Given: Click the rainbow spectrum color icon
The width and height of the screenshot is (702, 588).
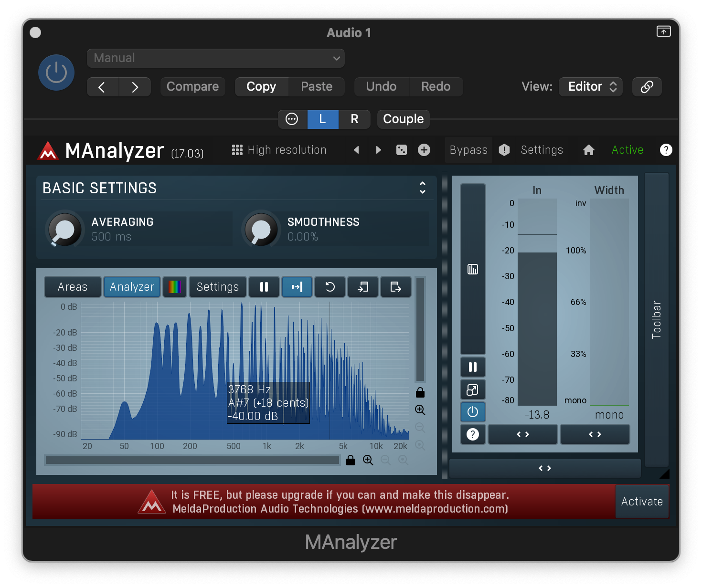Looking at the screenshot, I should click(x=175, y=287).
